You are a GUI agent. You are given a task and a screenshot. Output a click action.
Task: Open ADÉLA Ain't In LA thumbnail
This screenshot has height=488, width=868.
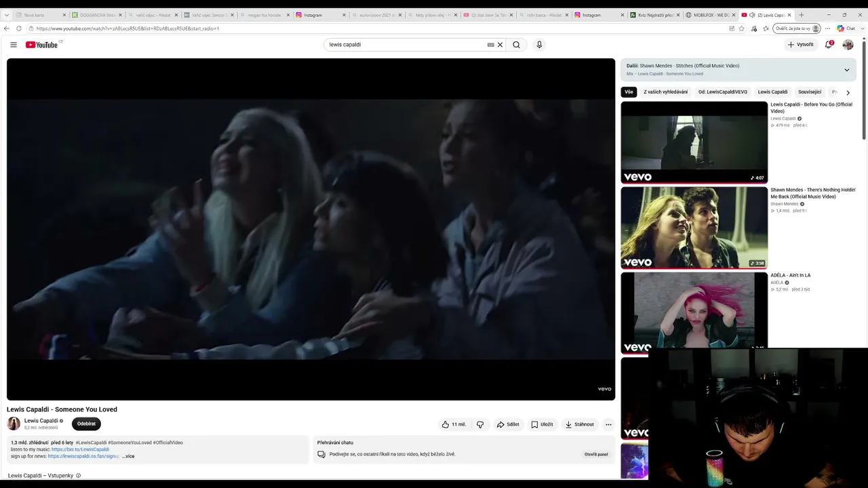(x=694, y=312)
